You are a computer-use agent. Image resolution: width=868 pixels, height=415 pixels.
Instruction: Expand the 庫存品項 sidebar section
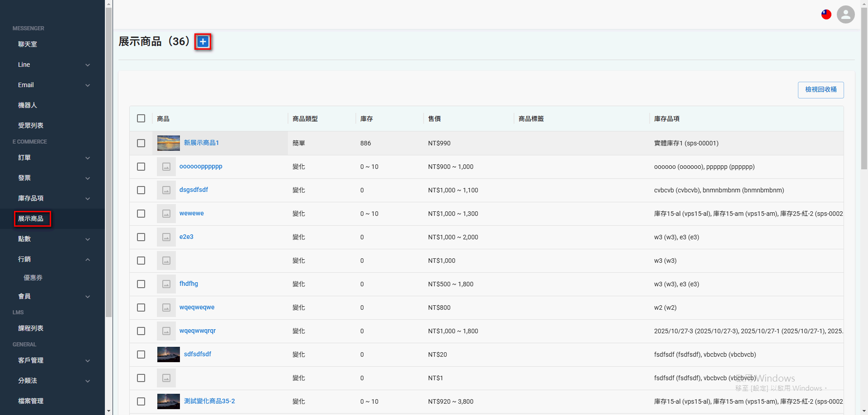[52, 198]
